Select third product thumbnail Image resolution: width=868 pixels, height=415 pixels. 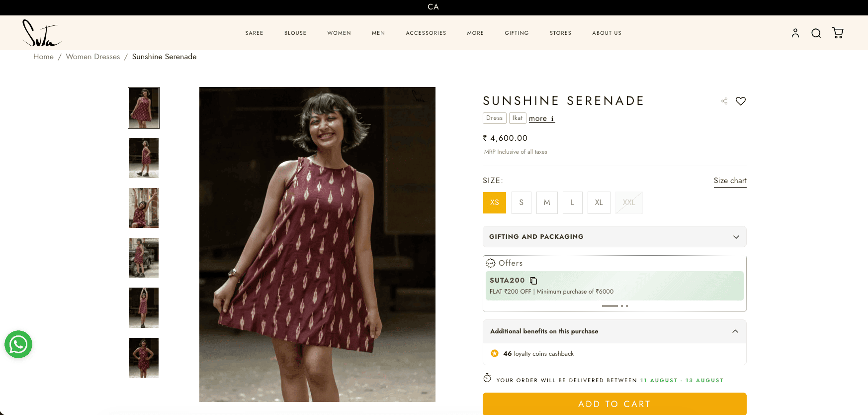[x=144, y=208]
